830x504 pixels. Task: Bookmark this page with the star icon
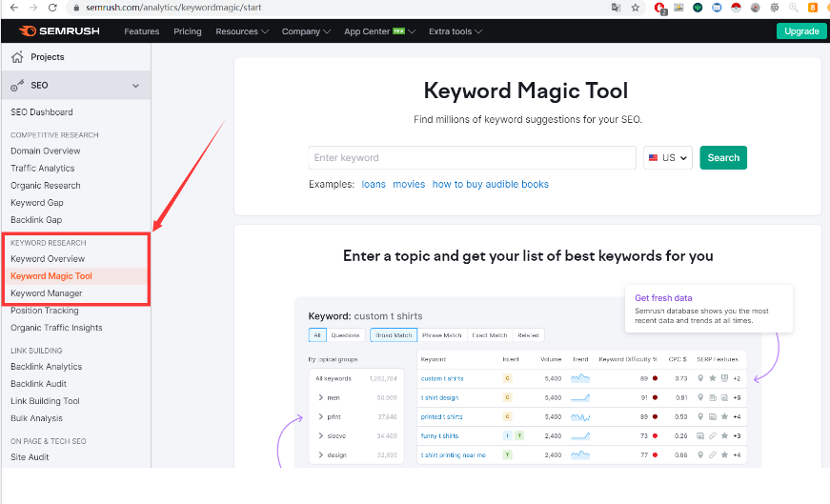(636, 8)
